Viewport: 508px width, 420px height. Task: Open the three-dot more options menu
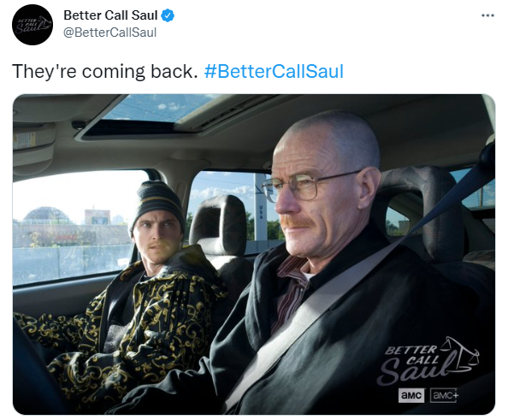[x=487, y=15]
